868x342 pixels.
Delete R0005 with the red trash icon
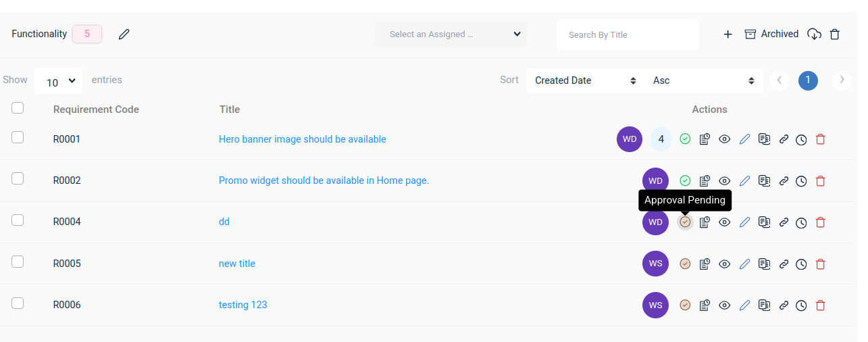[821, 264]
